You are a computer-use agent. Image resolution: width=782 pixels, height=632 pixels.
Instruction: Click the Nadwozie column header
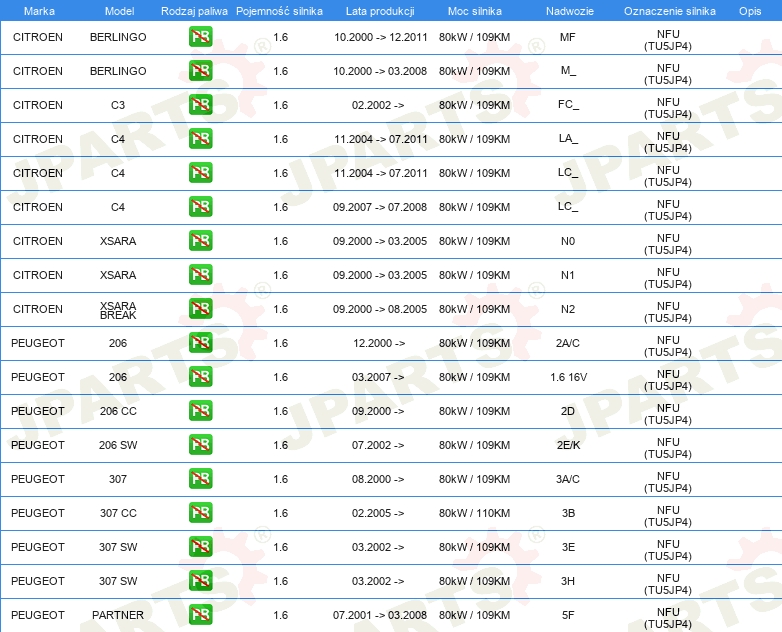pyautogui.click(x=570, y=11)
